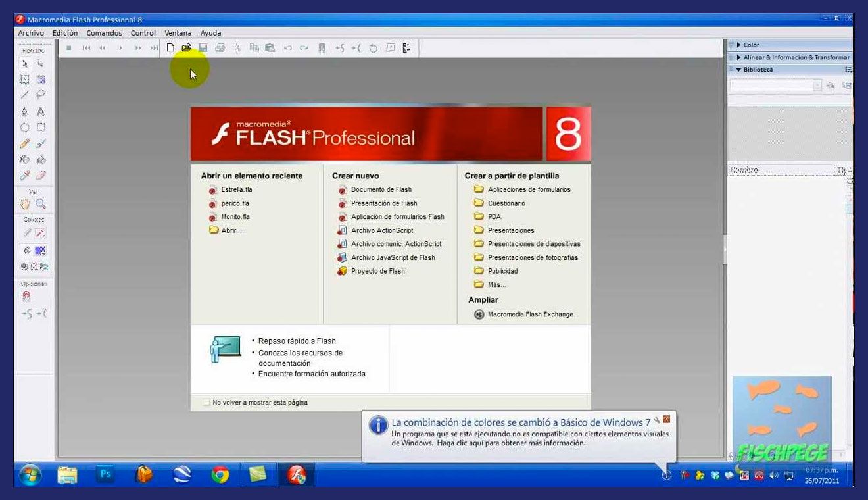
Task: Click the Undo toolbar icon
Action: [x=287, y=47]
